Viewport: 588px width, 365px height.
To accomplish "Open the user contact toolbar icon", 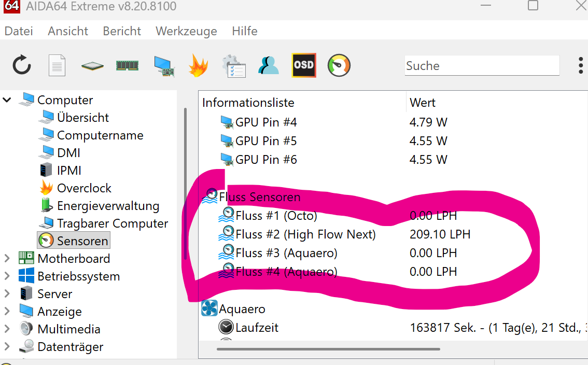I will pyautogui.click(x=269, y=66).
